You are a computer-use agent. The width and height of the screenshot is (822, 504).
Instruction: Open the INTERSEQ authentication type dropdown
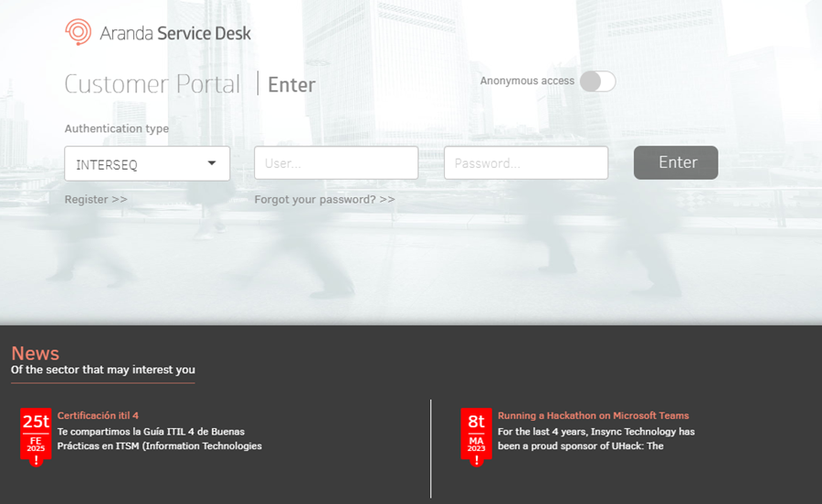point(147,164)
